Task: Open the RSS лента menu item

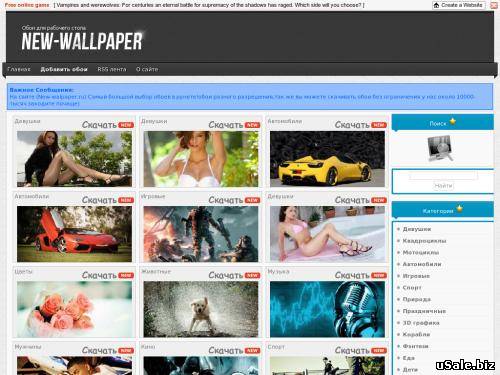Action: click(112, 69)
